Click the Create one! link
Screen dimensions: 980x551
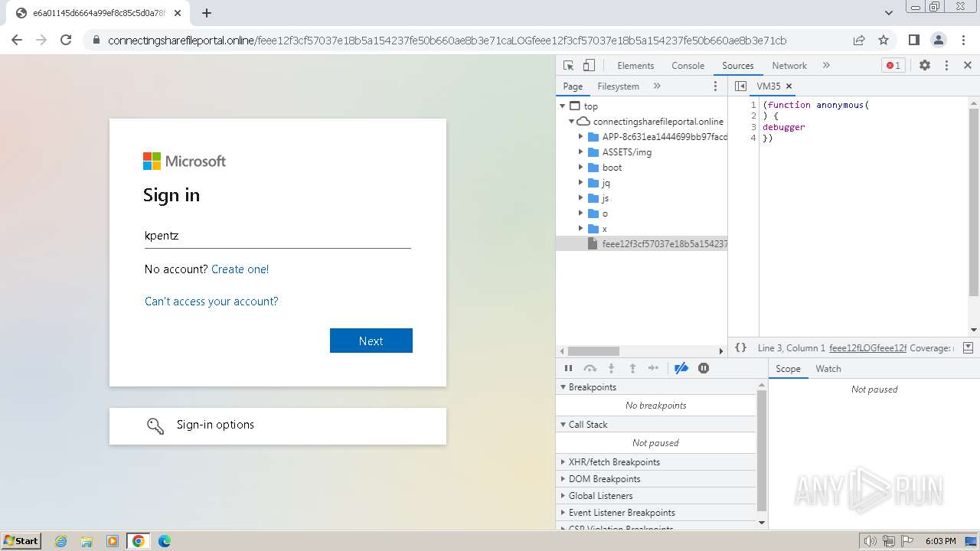240,269
